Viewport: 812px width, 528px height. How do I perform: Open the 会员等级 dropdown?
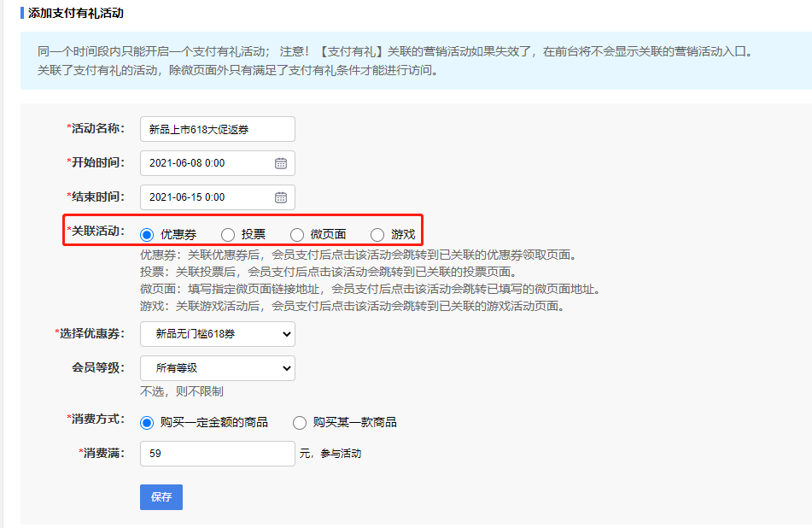click(218, 368)
